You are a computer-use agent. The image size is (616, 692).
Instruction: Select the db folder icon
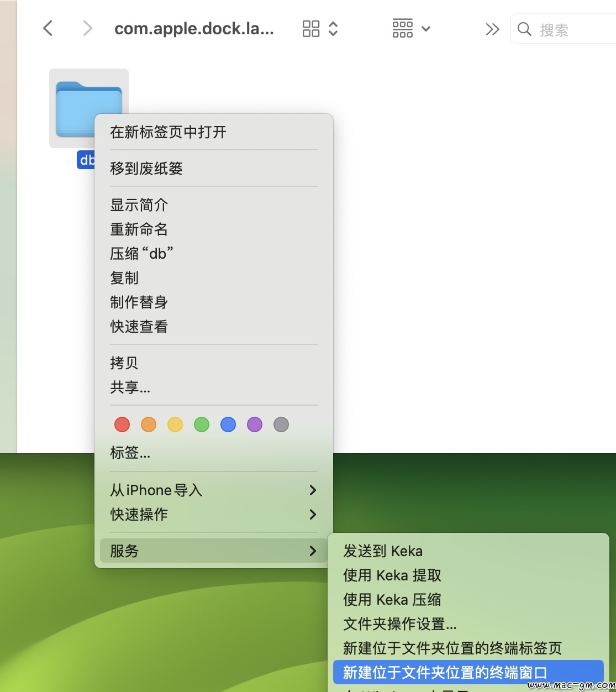(89, 108)
